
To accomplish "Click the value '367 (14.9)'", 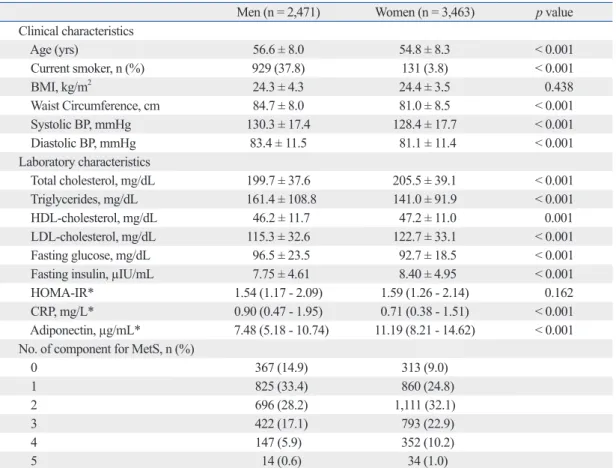I will pos(281,368).
